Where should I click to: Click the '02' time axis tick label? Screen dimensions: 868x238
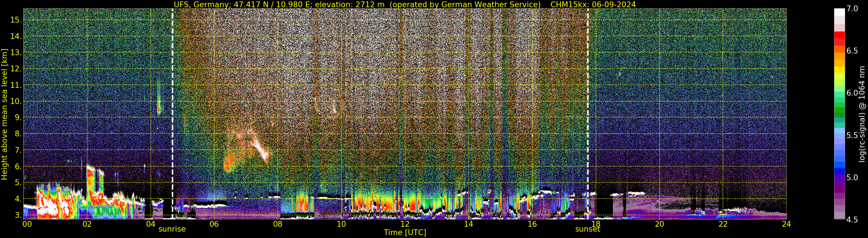pyautogui.click(x=87, y=224)
